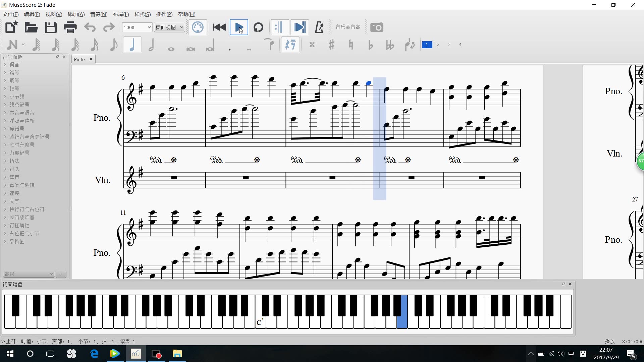Click the rest icon in note toolbar
This screenshot has width=644, height=362.
(x=290, y=45)
